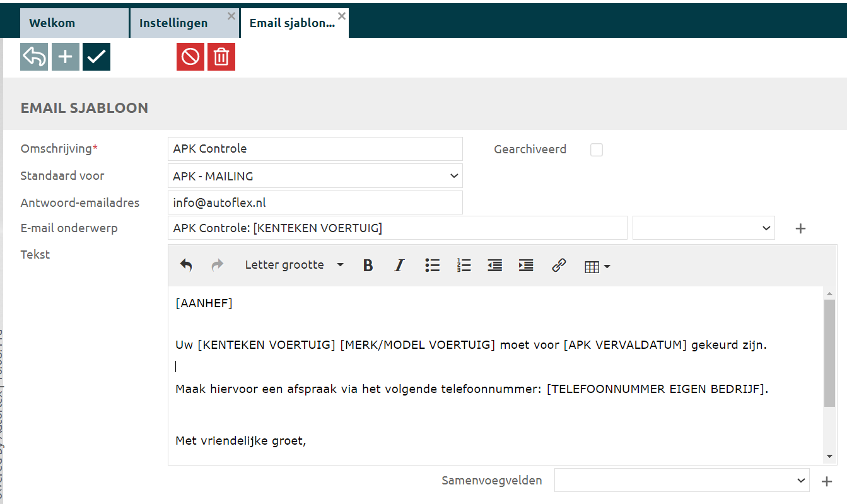
Task: Save template using the checkmark button
Action: (x=96, y=57)
